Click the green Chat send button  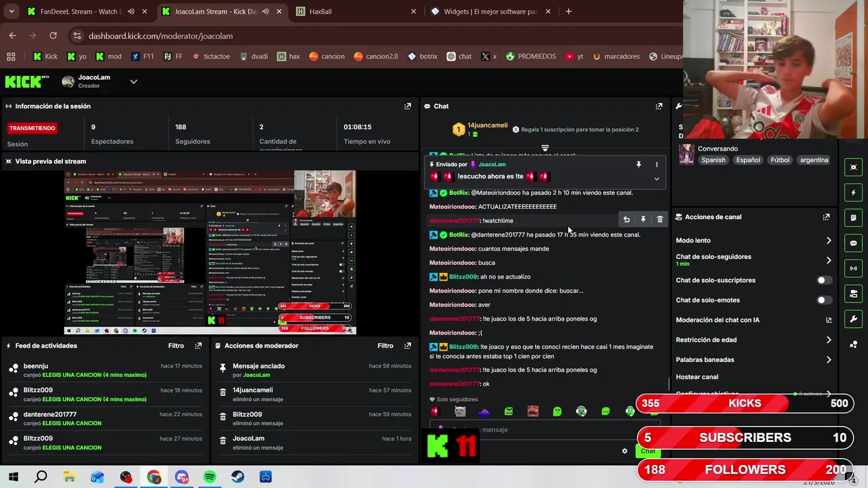click(648, 451)
